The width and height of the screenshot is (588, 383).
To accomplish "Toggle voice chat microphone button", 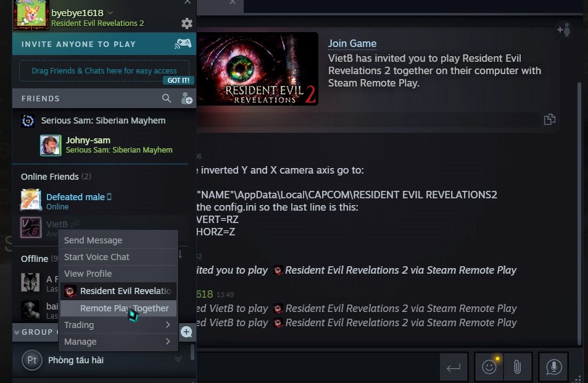I will [x=553, y=366].
